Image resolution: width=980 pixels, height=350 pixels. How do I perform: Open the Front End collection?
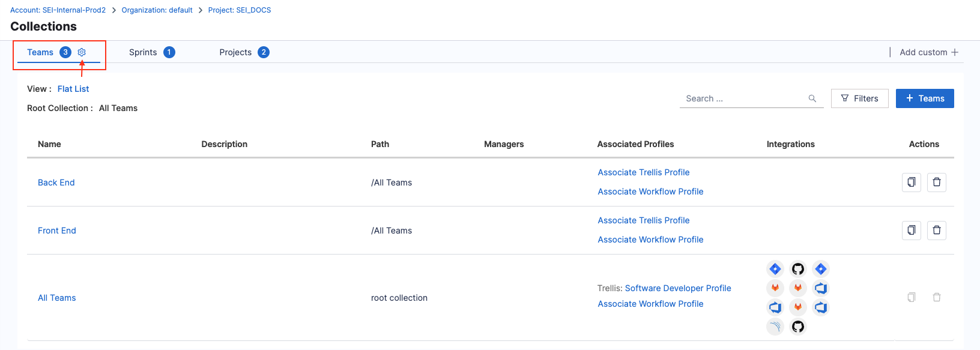click(57, 231)
